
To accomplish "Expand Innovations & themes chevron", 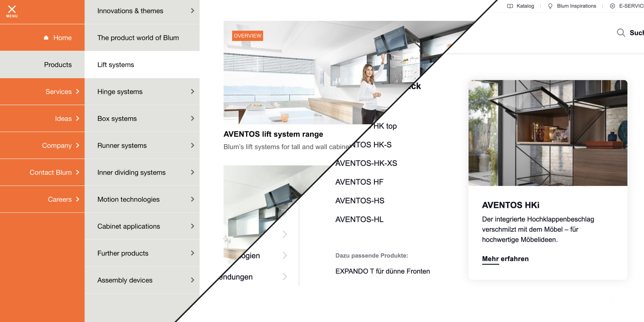I will tap(192, 10).
